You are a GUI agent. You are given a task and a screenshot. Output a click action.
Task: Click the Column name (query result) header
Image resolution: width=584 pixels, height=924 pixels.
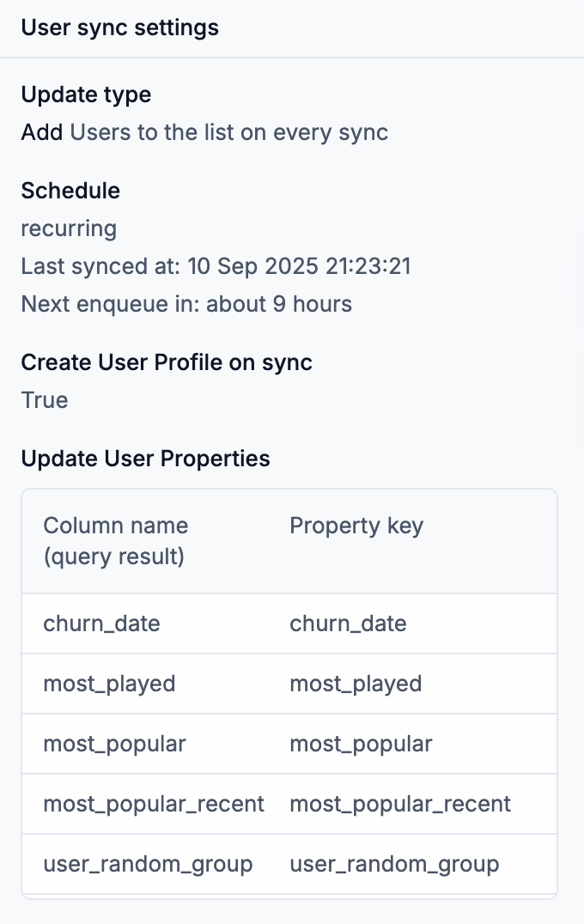(115, 541)
